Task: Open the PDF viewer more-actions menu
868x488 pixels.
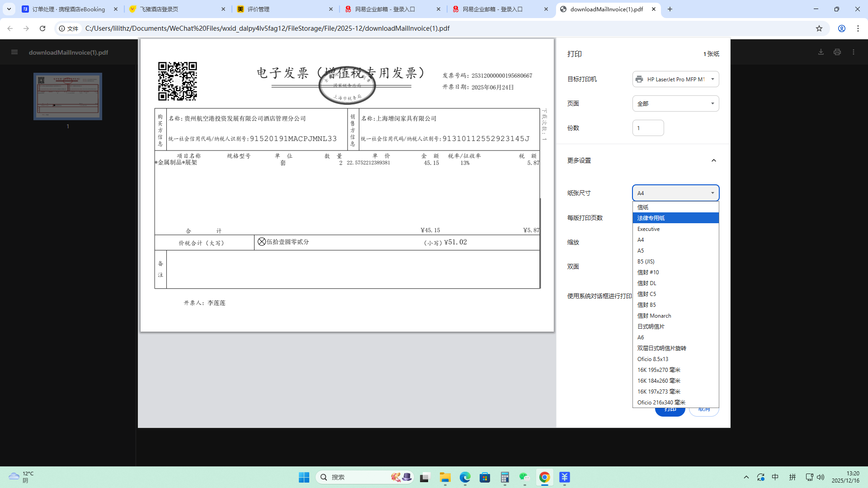Action: [854, 52]
